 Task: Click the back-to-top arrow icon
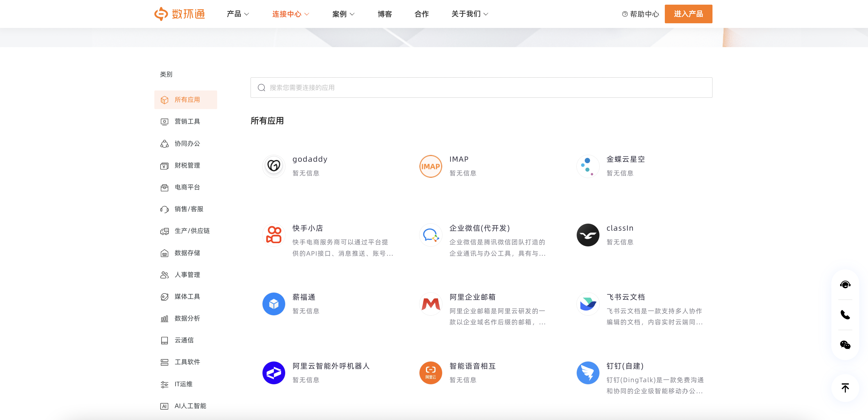(x=845, y=388)
